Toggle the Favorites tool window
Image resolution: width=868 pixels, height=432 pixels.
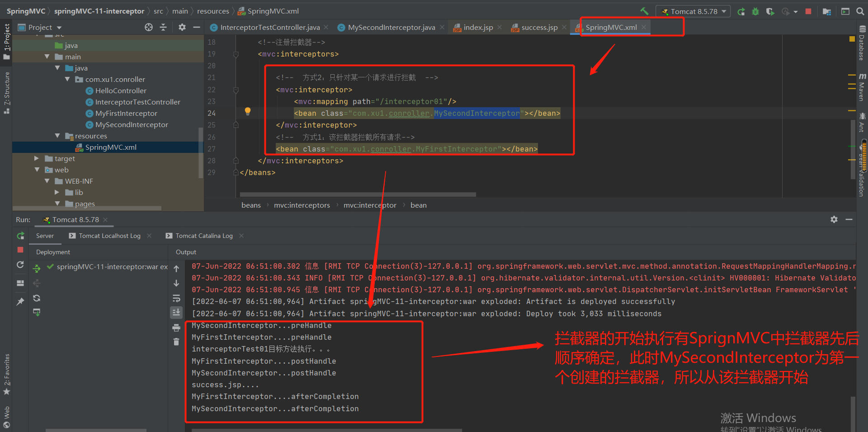pos(6,375)
